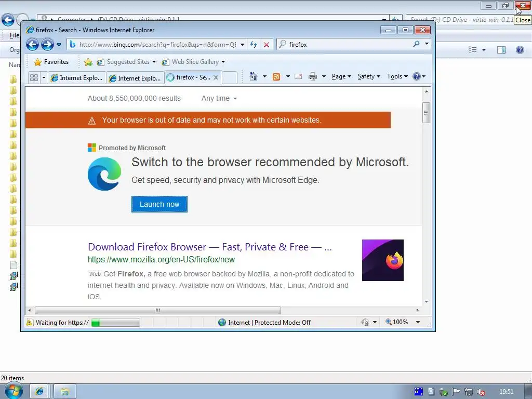
Task: Expand the tab list dropdown
Action: point(44,78)
